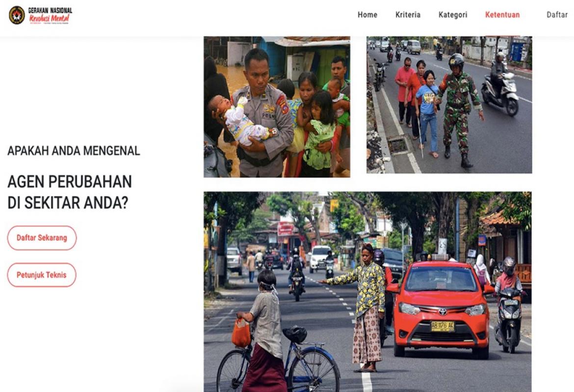Click the AGEN PERUBAHAN DI SEKITAR ANDA heading
The image size is (574, 392).
pyautogui.click(x=70, y=192)
